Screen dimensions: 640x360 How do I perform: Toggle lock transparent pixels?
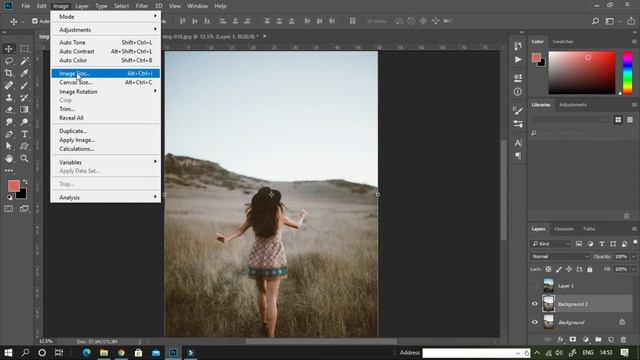coord(549,269)
